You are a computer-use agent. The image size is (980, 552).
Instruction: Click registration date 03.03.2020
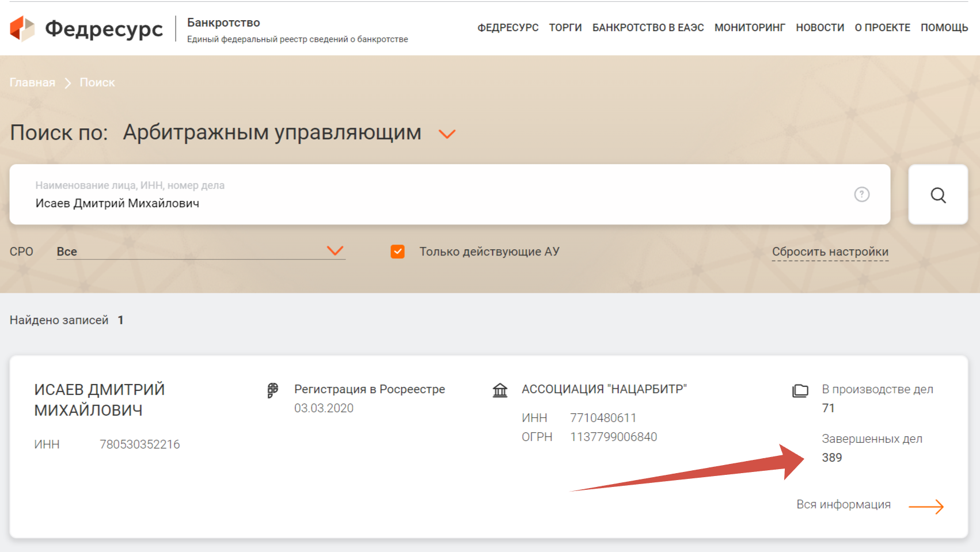(324, 408)
